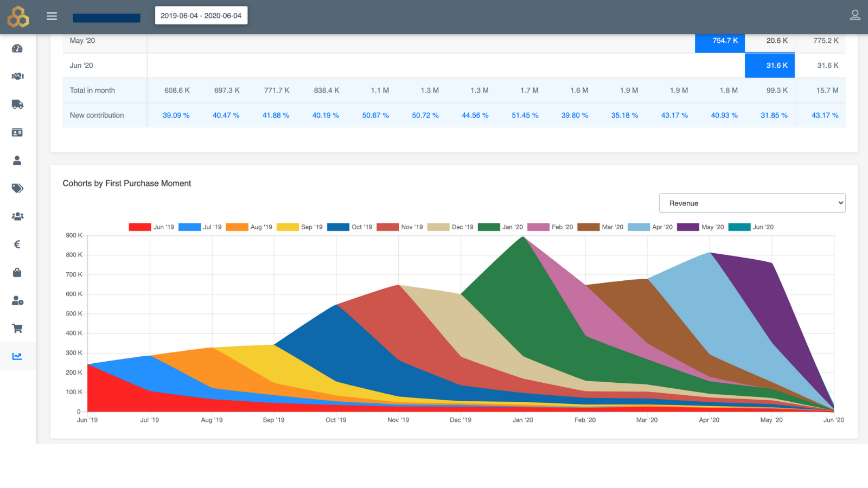Screen dimensions: 868x488
Task: Open the Revenue metric dropdown
Action: pos(752,203)
